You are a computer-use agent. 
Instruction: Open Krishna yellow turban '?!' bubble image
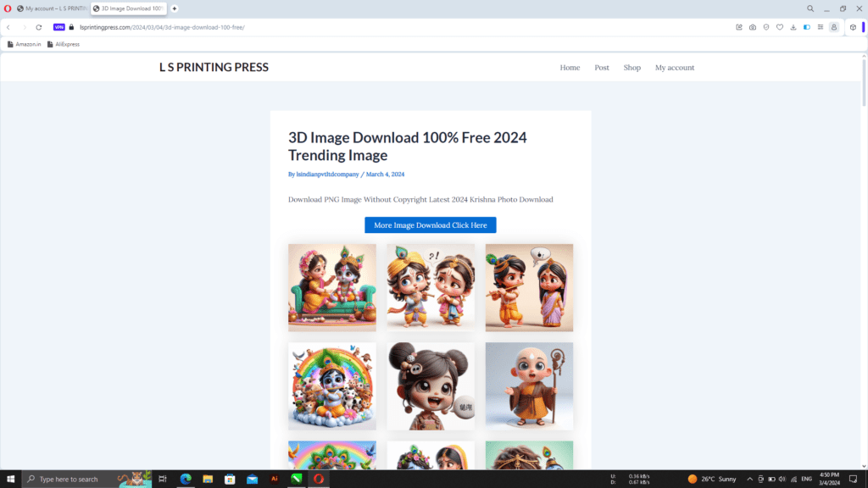(x=431, y=288)
